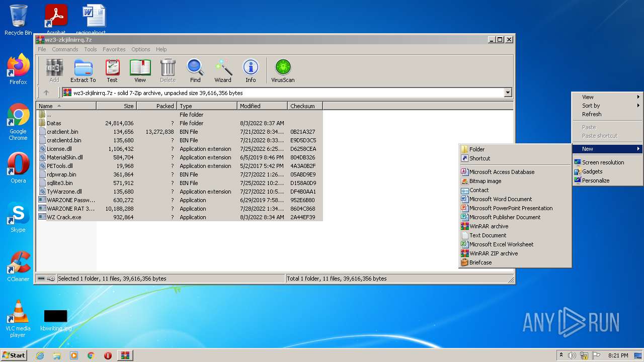
Task: Select the rdpwrap.bin file
Action: coord(180,174)
